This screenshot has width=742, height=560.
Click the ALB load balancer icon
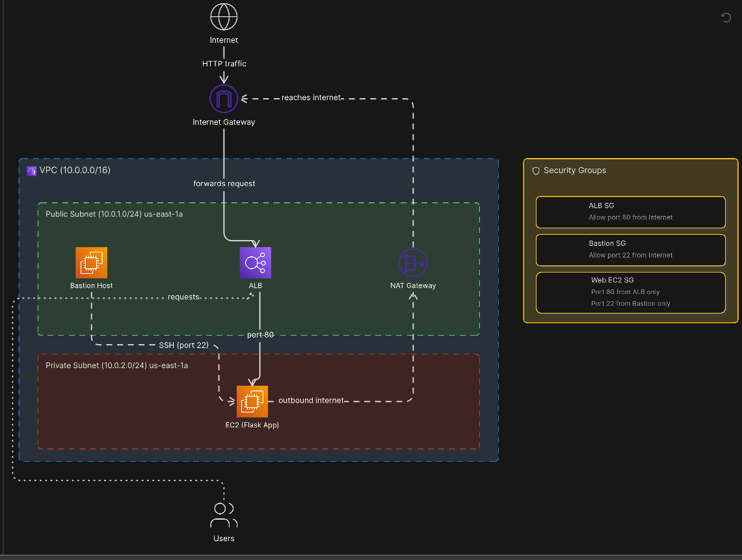pos(256,263)
